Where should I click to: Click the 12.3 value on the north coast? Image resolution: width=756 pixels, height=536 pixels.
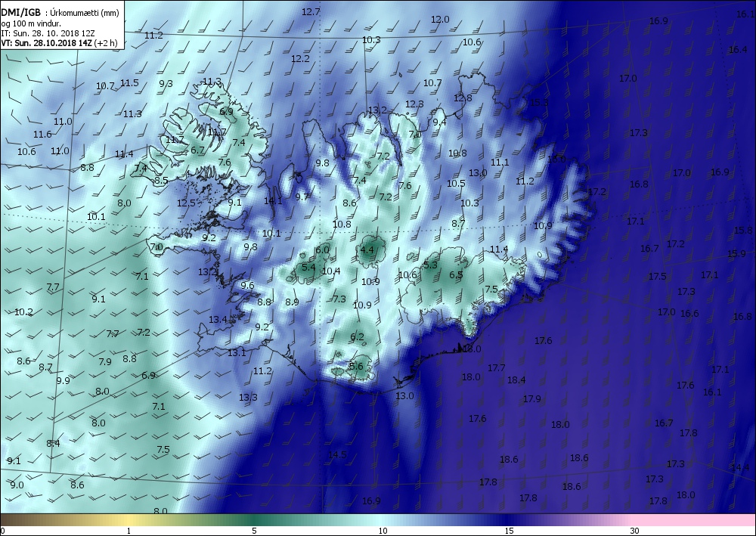tap(414, 104)
